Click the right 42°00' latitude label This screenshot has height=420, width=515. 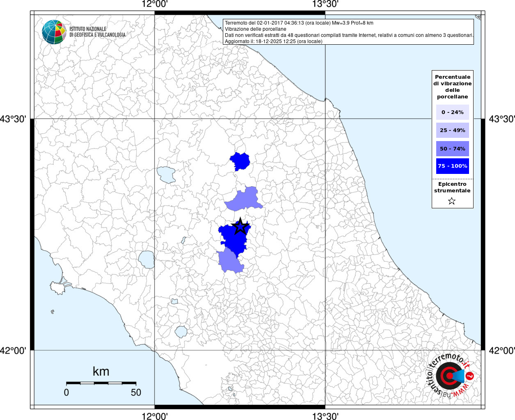pyautogui.click(x=502, y=351)
